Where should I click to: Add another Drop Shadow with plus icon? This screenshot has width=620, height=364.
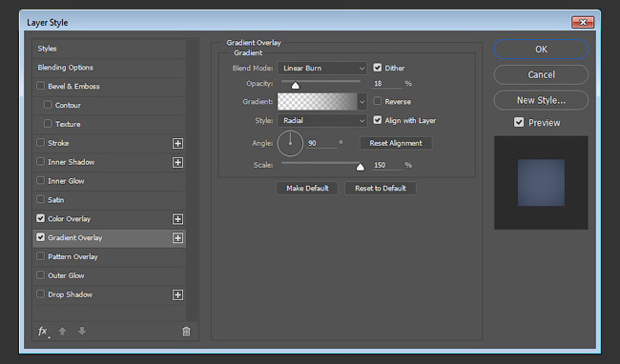click(x=178, y=294)
